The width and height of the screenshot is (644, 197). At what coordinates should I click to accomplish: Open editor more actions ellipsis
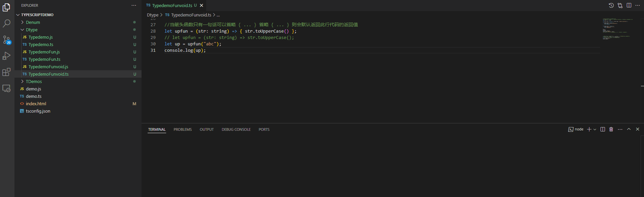tap(638, 5)
